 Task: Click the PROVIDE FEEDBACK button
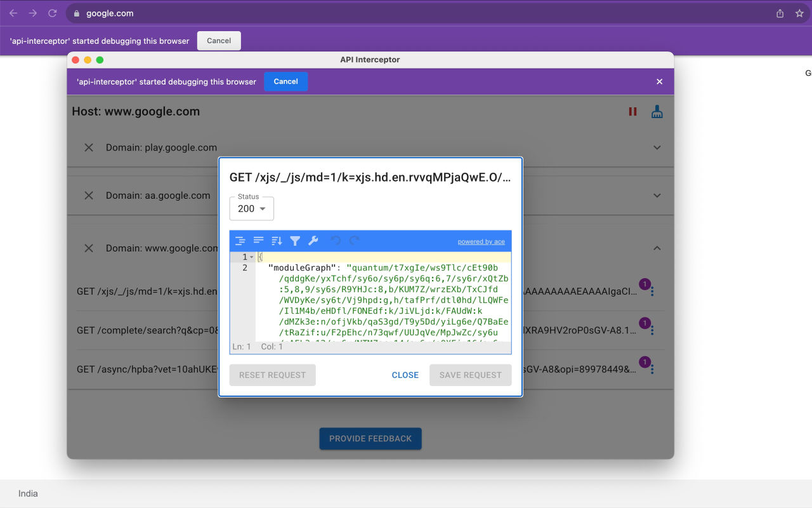click(370, 439)
